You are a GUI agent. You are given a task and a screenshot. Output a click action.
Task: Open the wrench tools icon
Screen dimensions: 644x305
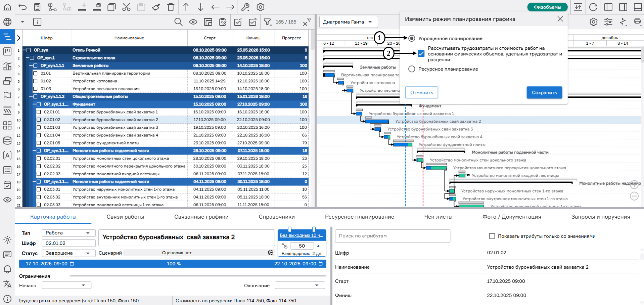(245, 7)
